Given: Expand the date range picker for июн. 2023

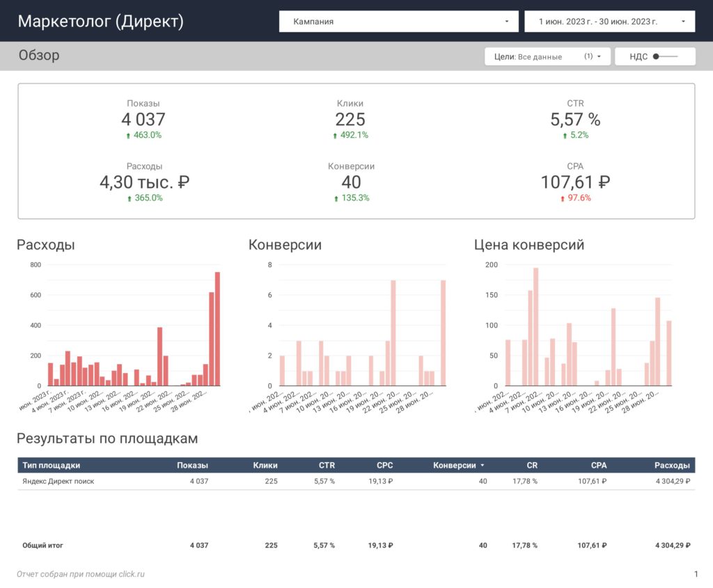Looking at the screenshot, I should [609, 22].
